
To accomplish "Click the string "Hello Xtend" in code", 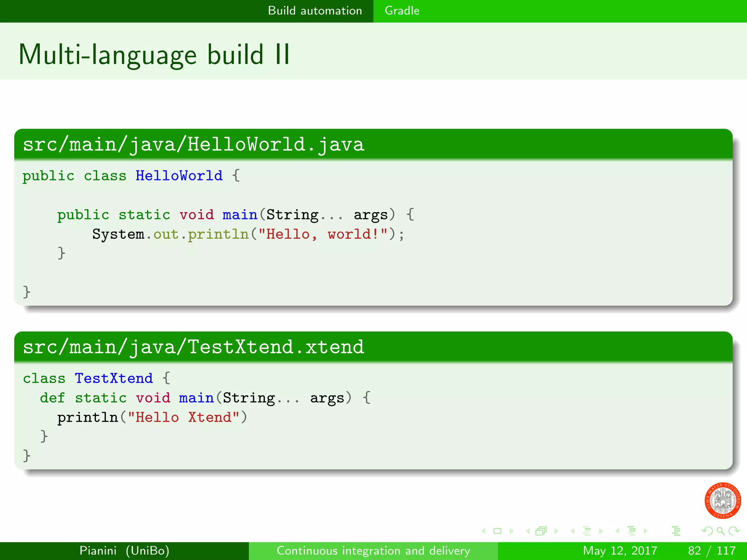I will 183,417.
